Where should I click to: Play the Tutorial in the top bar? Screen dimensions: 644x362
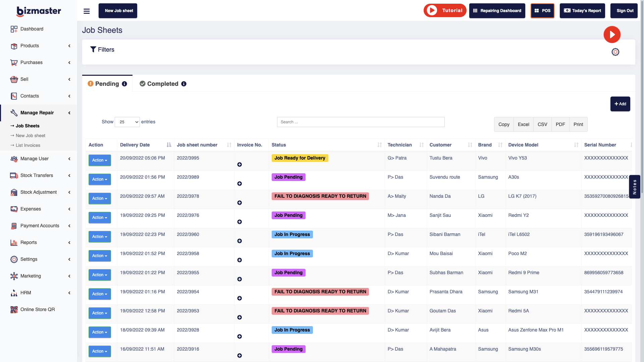pos(445,10)
